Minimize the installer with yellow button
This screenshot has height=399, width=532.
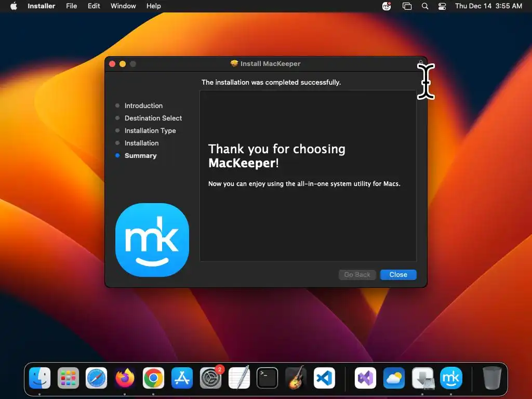click(x=123, y=64)
